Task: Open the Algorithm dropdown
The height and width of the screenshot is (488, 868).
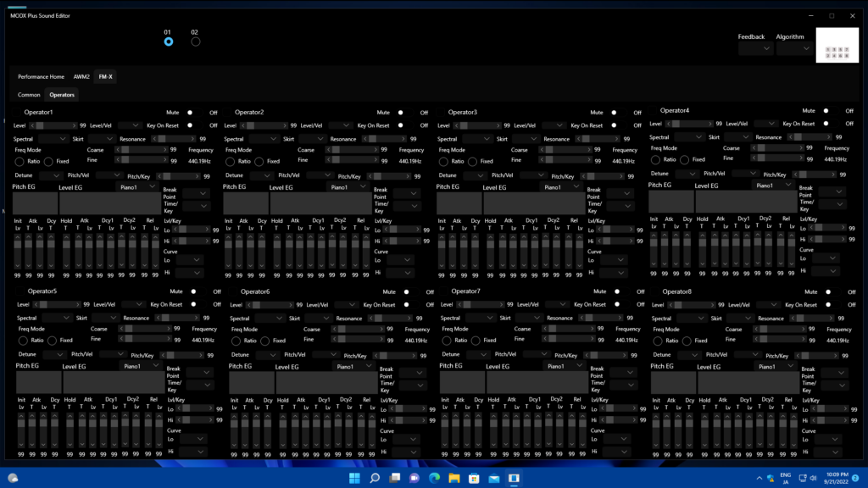Action: 793,48
